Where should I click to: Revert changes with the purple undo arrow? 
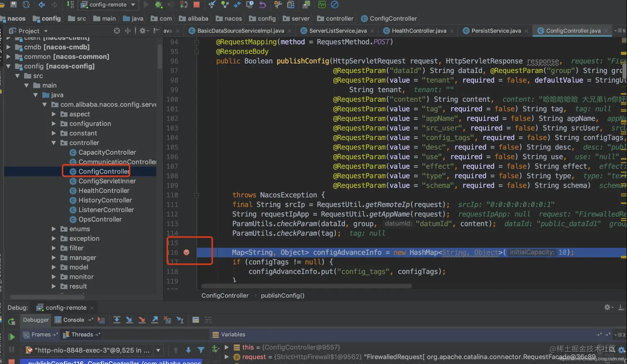pos(262,5)
